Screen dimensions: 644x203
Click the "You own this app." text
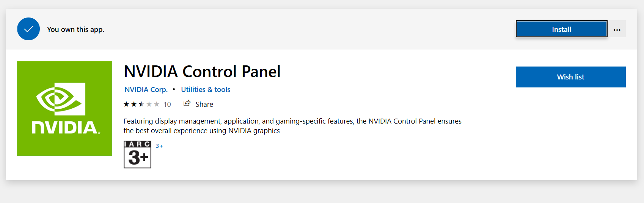tap(75, 30)
